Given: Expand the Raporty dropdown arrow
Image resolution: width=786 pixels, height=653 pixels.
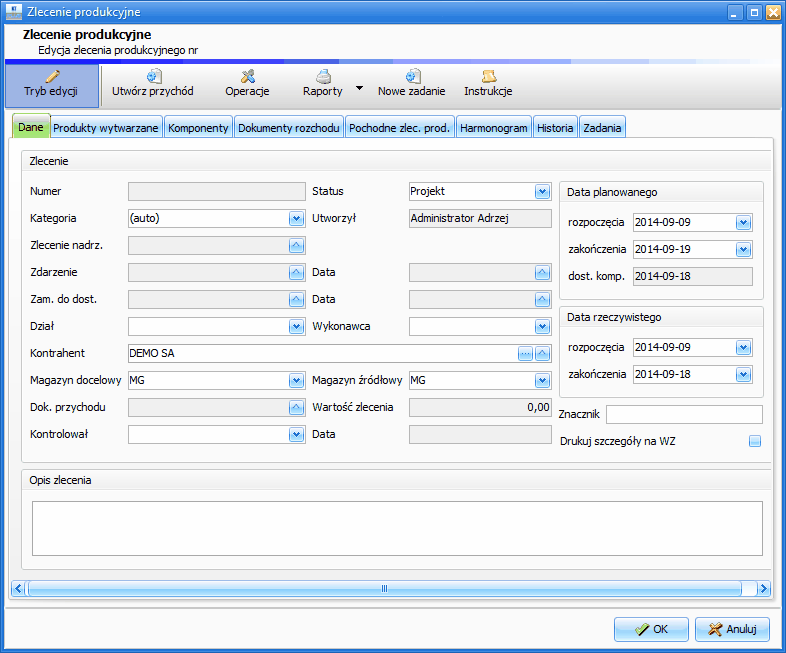Looking at the screenshot, I should pyautogui.click(x=359, y=88).
